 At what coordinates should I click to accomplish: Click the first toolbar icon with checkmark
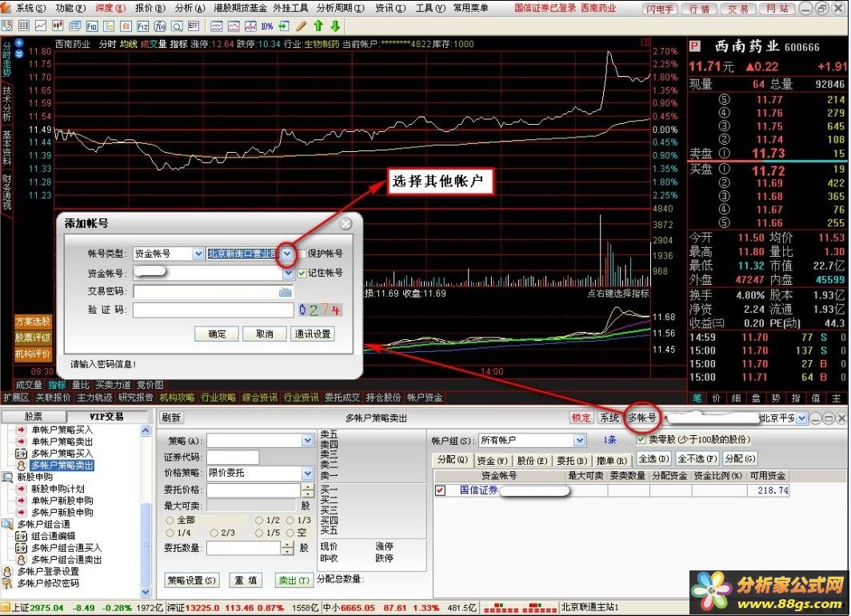pyautogui.click(x=7, y=26)
